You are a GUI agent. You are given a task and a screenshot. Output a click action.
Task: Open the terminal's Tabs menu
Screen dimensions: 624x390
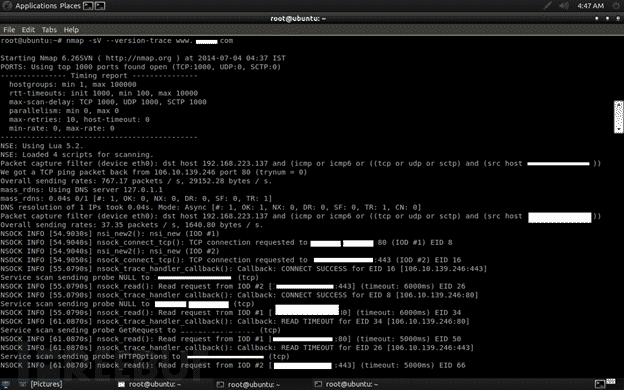(x=49, y=30)
